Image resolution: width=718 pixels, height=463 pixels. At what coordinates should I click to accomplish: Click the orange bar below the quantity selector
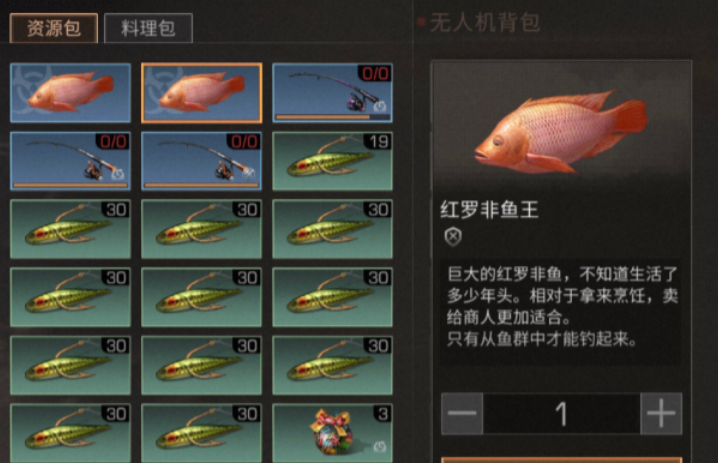pos(562,460)
